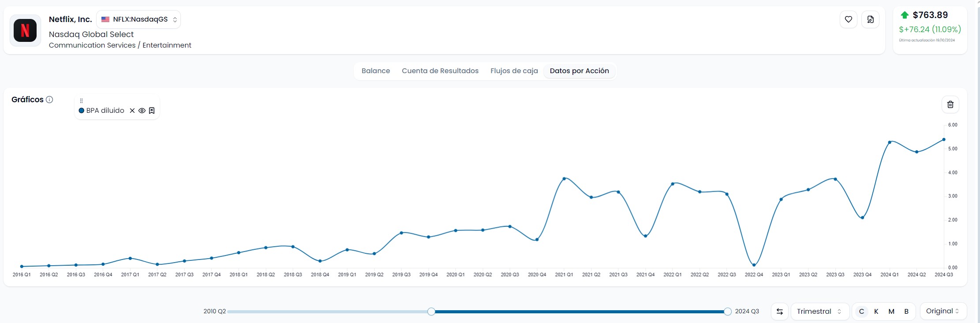Bookmark the BPA diluido series
This screenshot has height=323, width=980.
152,111
